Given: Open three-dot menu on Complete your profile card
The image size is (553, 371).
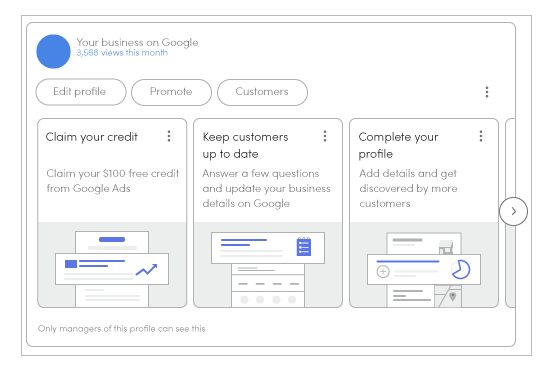Looking at the screenshot, I should pyautogui.click(x=481, y=136).
